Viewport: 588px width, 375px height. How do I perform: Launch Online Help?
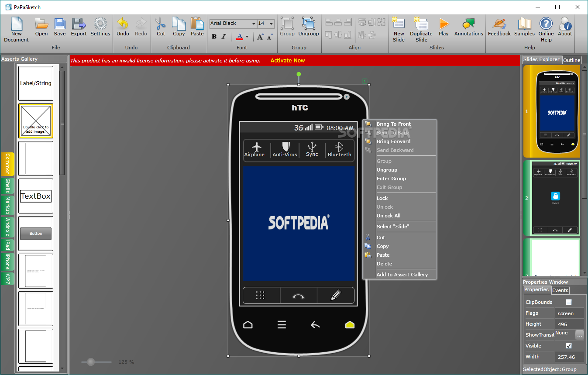[x=546, y=24]
